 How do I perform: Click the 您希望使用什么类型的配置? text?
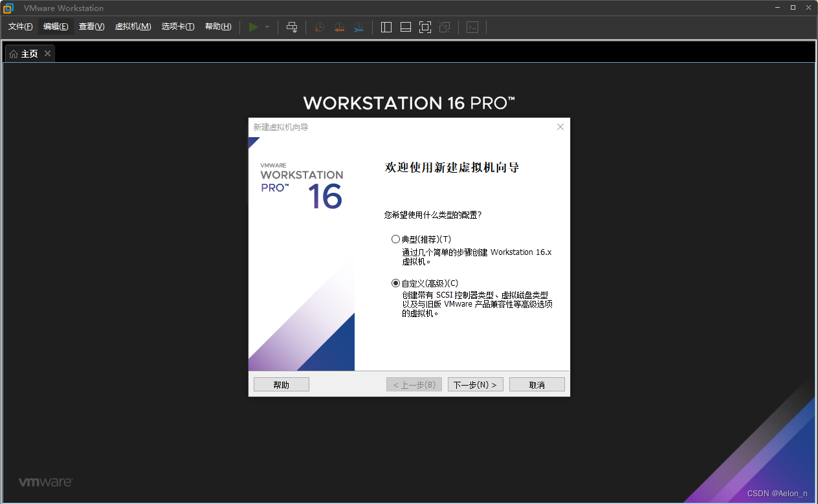click(x=433, y=214)
